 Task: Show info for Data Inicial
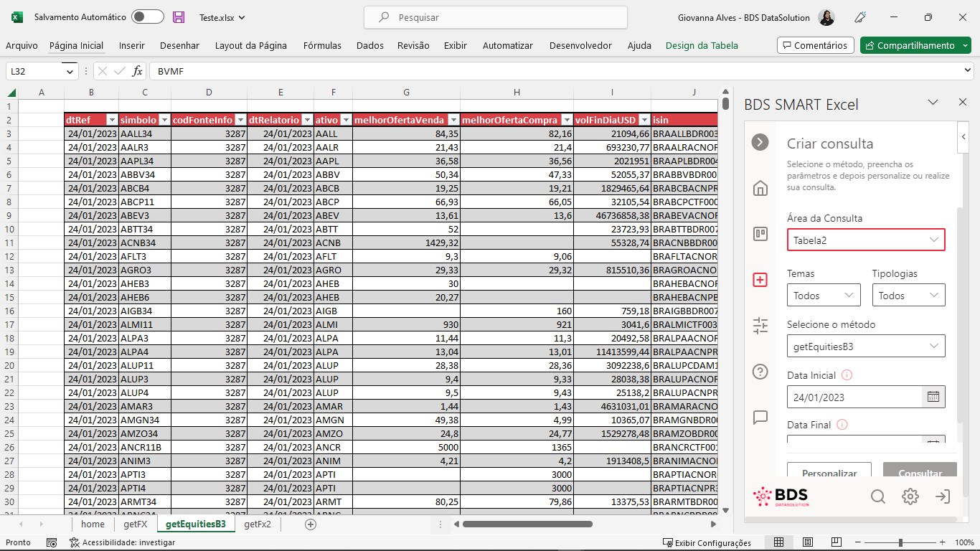point(847,375)
